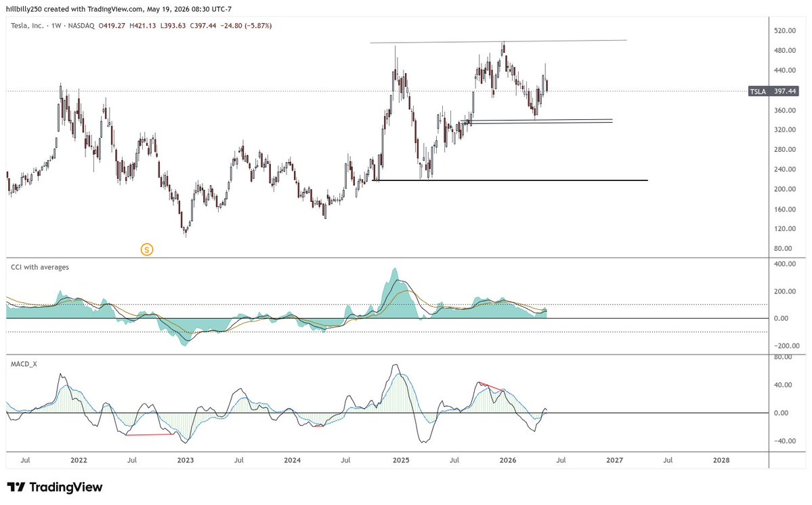Click the 280.00 price axis label
This screenshot has height=505, width=812.
tap(784, 149)
